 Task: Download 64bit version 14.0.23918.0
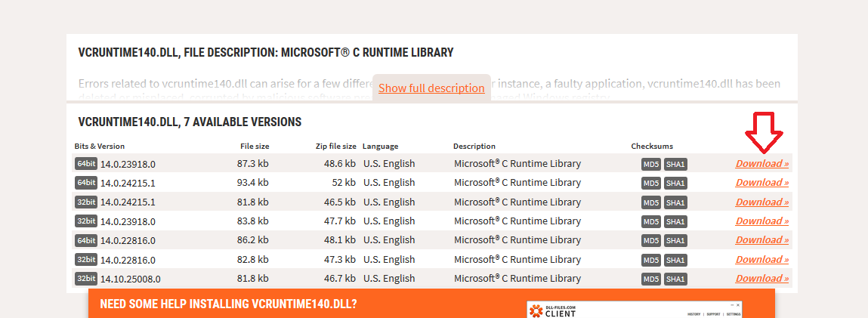click(x=761, y=163)
